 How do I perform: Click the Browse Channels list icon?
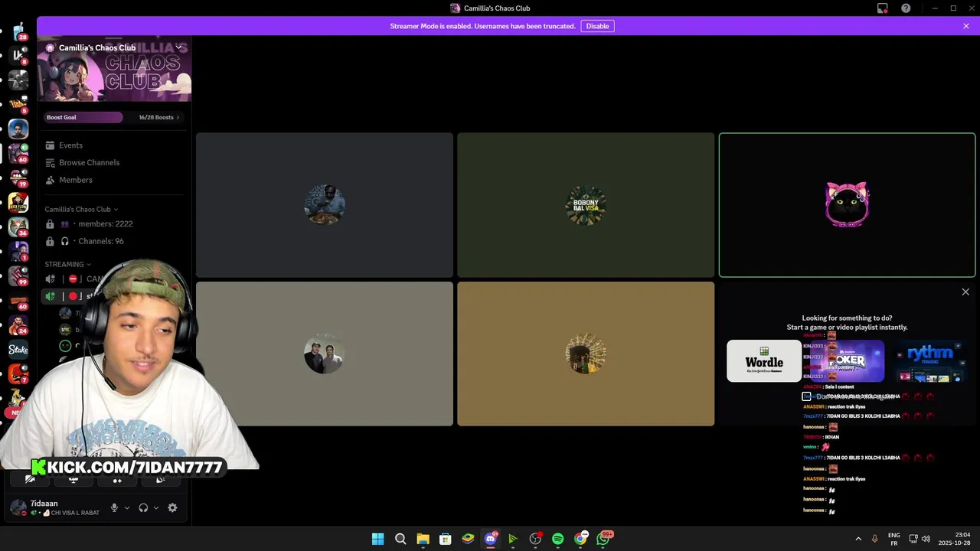(50, 162)
